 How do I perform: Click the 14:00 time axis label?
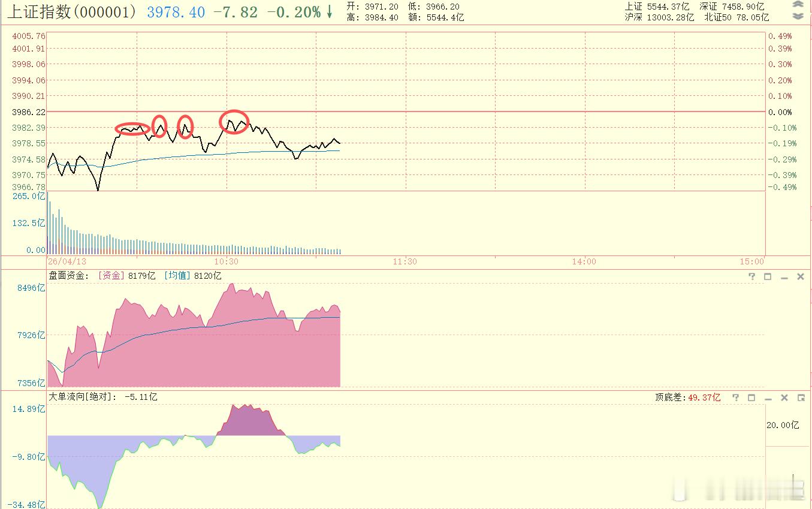(x=584, y=261)
